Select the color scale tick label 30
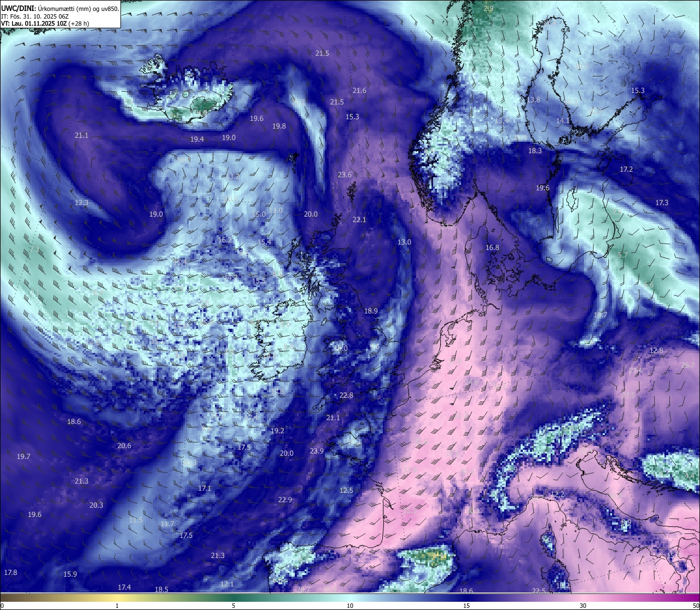 coord(583,606)
